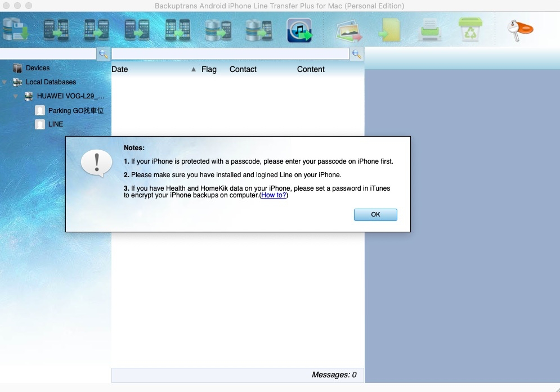This screenshot has width=560, height=392.
Task: Click the iPhone to iPhone transfer icon
Action: [x=177, y=30]
